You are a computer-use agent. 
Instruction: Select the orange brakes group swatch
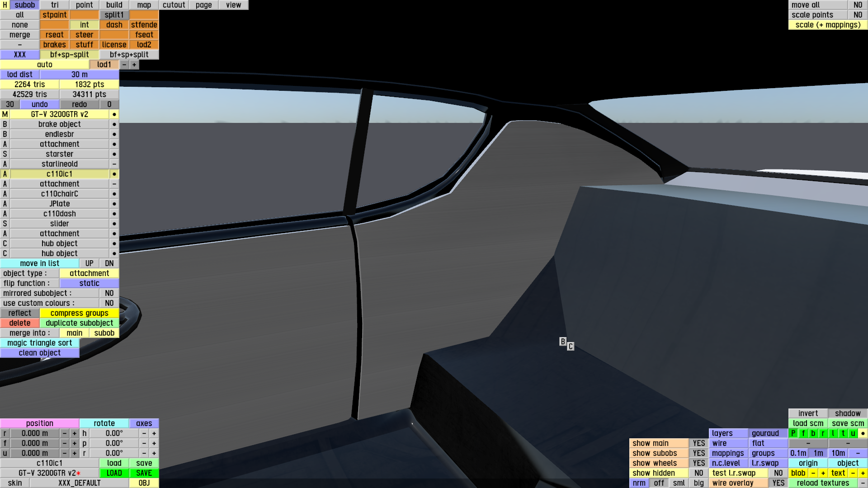coord(54,45)
